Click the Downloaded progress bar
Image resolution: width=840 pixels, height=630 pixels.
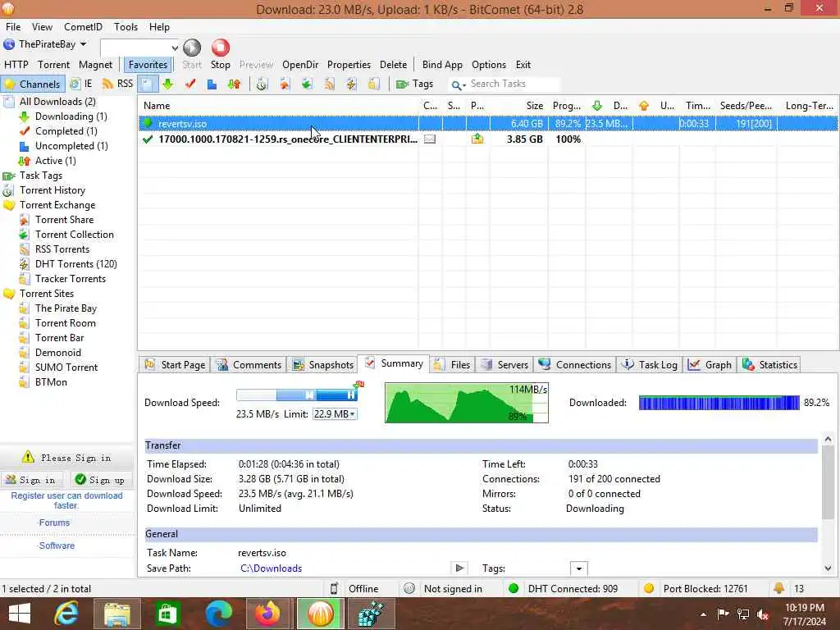(719, 403)
